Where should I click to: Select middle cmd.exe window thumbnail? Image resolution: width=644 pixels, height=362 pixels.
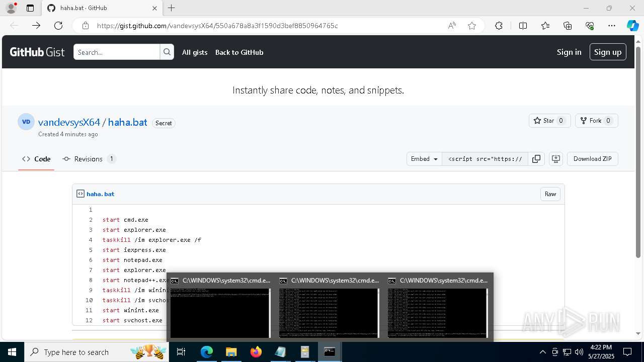point(329,306)
